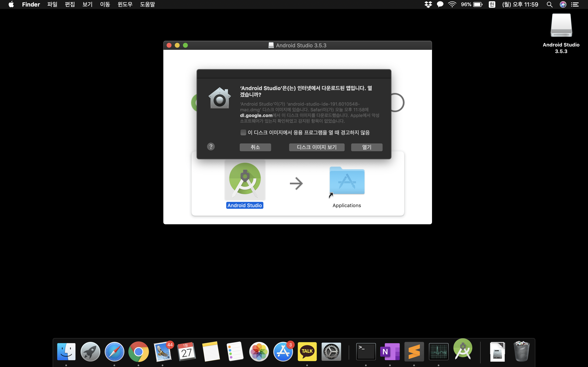
Task: Open the Korean input source menu
Action: [x=492, y=4]
